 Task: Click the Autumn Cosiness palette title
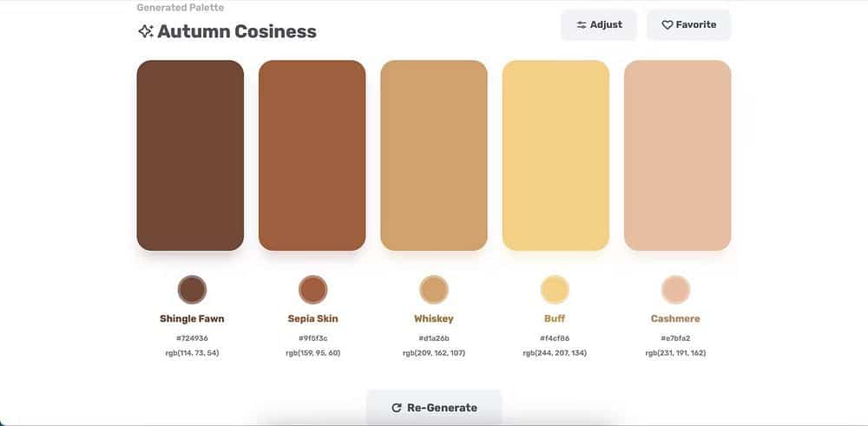237,32
